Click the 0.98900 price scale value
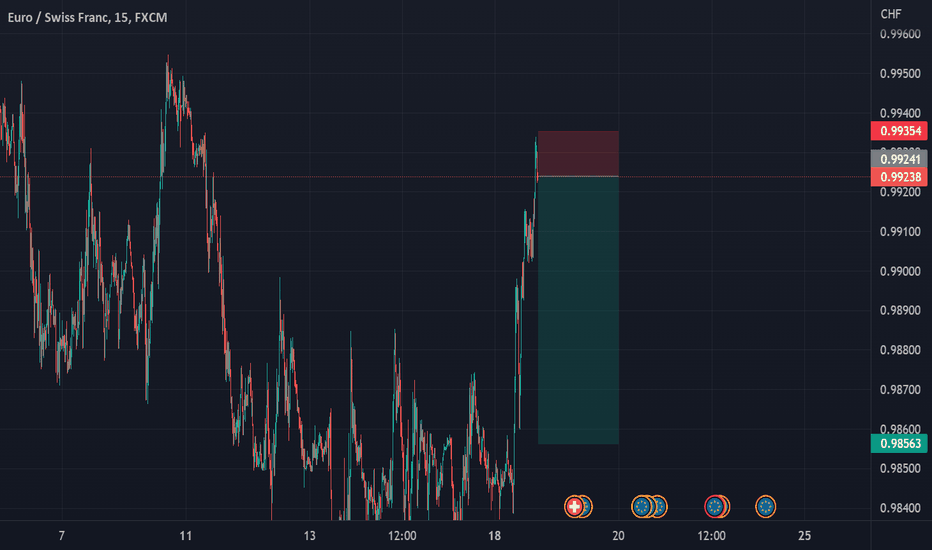 [900, 310]
